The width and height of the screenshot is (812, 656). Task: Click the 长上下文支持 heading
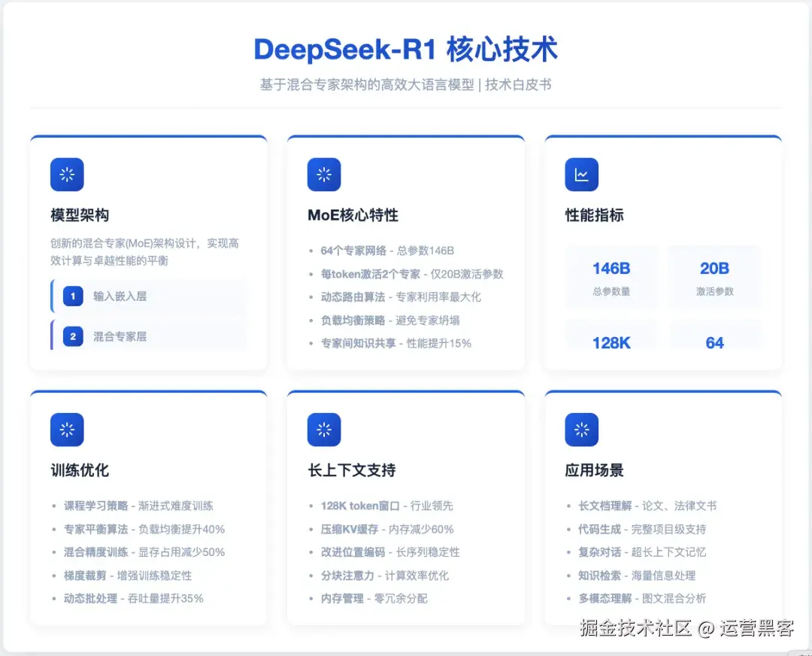[352, 470]
